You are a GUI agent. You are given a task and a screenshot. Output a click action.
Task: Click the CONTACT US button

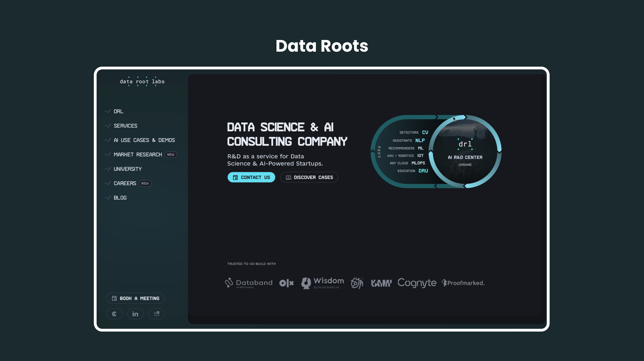pos(251,177)
